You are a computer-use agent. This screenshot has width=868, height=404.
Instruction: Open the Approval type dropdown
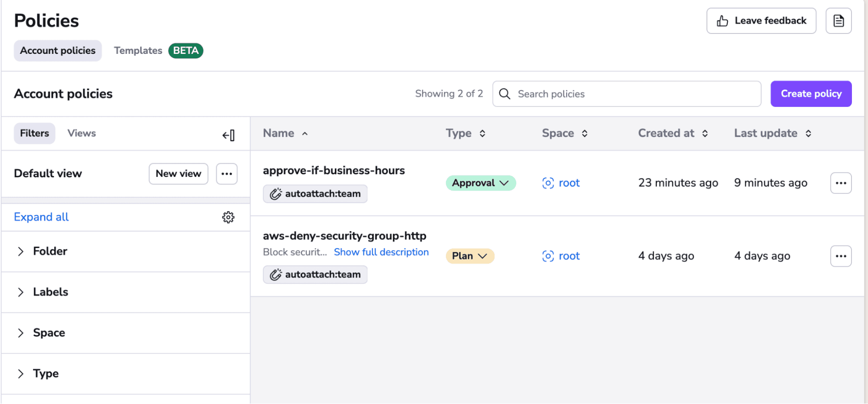click(480, 183)
